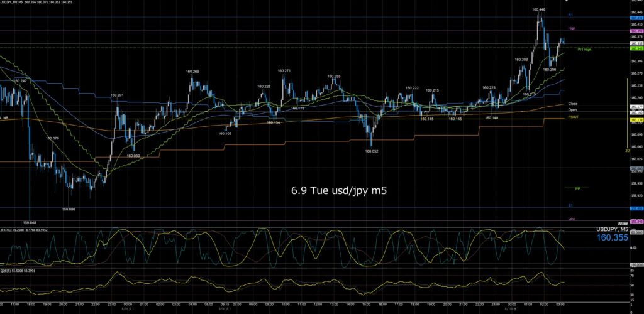Viewport: 644px width, 314px height.
Task: Click the green W1 High price tag
Action: click(x=636, y=48)
